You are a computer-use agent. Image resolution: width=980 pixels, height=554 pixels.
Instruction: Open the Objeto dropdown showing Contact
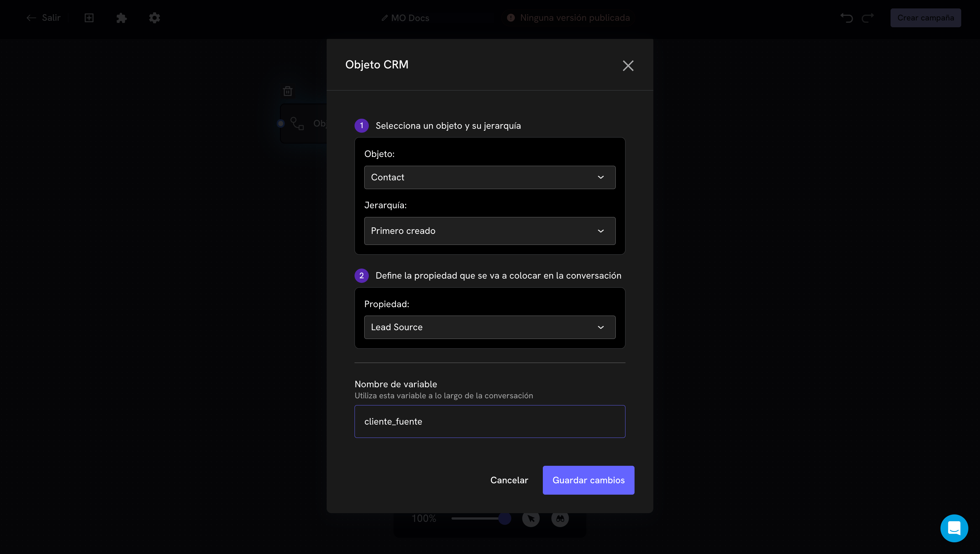tap(490, 177)
